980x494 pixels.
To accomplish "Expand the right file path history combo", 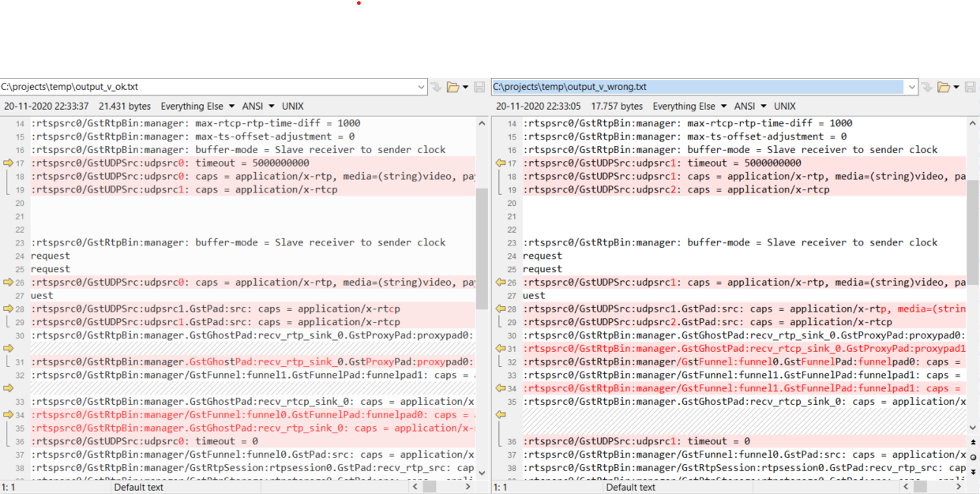I will tap(911, 87).
